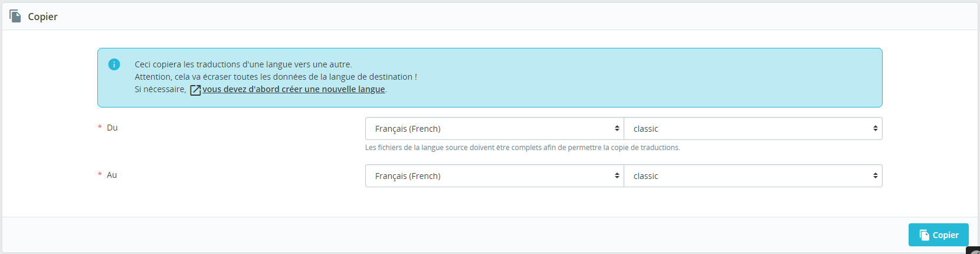Click the Copier panel heading text
Screen dimensions: 980x254
point(42,17)
